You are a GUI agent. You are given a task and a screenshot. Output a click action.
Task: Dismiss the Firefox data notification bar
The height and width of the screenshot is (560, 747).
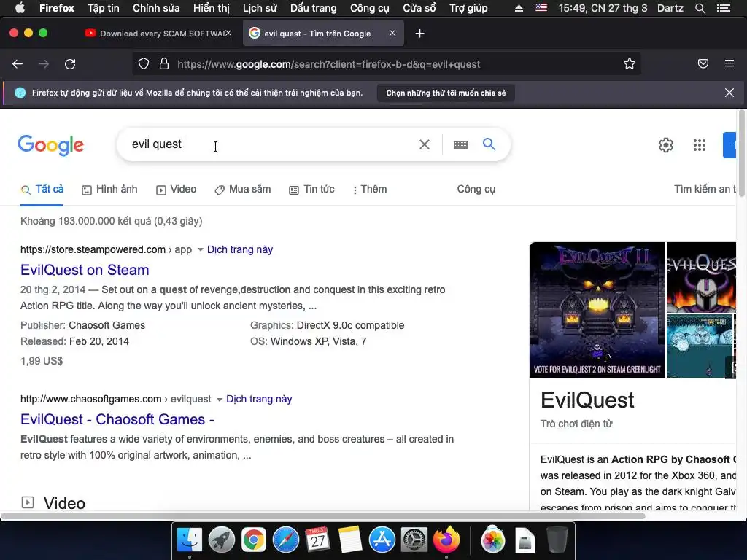(x=729, y=93)
